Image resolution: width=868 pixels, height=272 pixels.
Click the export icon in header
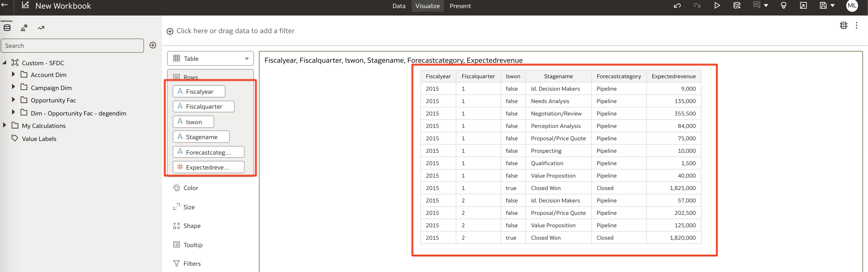tap(803, 6)
